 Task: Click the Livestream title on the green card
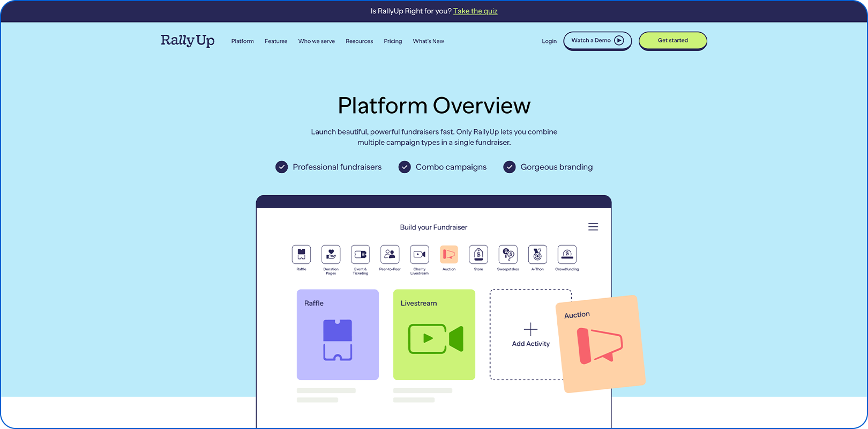418,304
